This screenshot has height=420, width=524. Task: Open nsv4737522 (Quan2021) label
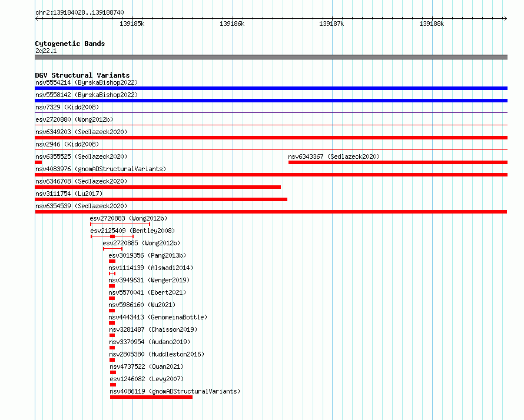tap(147, 366)
